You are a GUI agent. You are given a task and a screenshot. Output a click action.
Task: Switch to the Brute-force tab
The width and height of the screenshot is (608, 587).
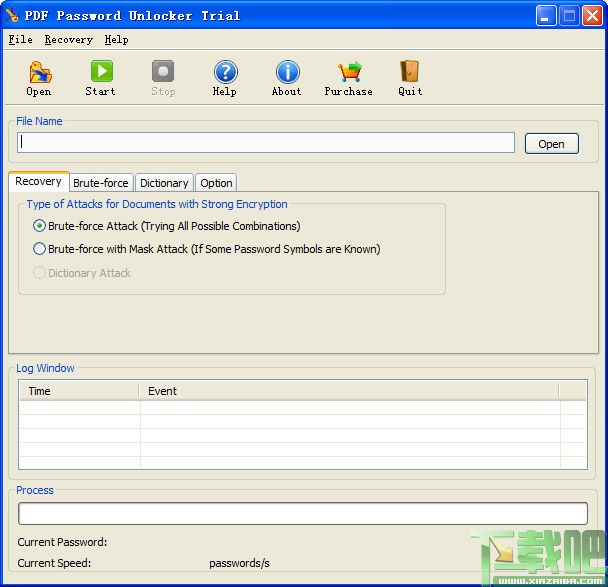click(x=101, y=183)
